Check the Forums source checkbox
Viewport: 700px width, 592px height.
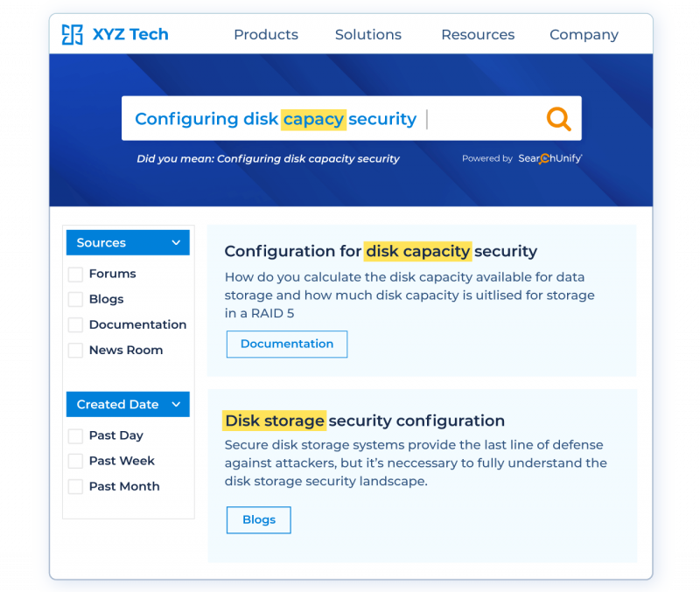[x=75, y=274]
